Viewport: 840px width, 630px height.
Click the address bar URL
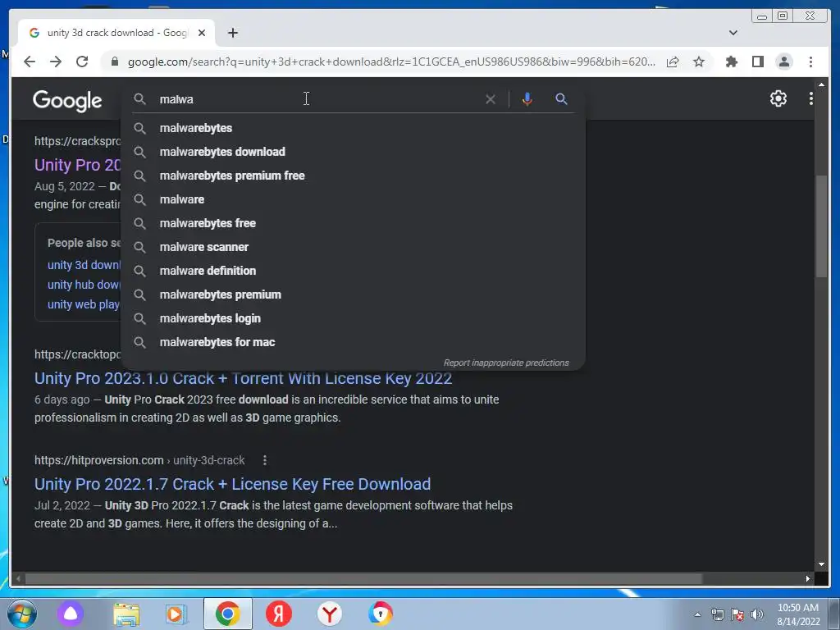coord(391,62)
